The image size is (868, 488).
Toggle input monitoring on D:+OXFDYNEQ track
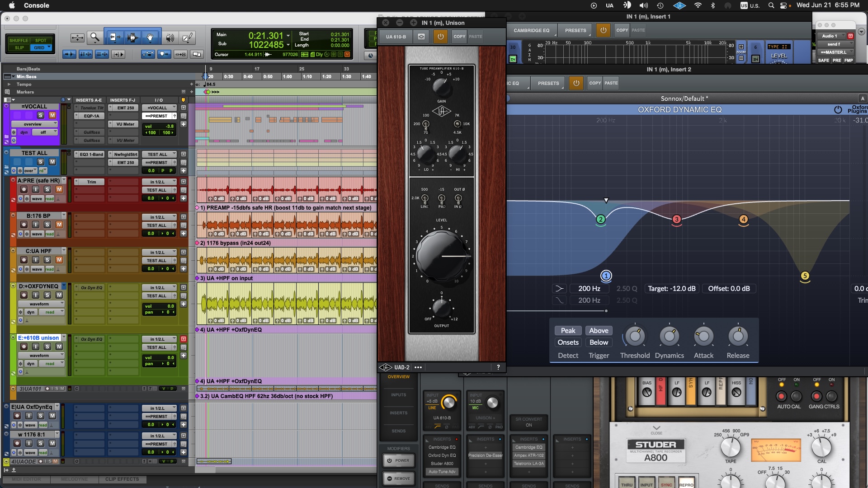point(35,295)
